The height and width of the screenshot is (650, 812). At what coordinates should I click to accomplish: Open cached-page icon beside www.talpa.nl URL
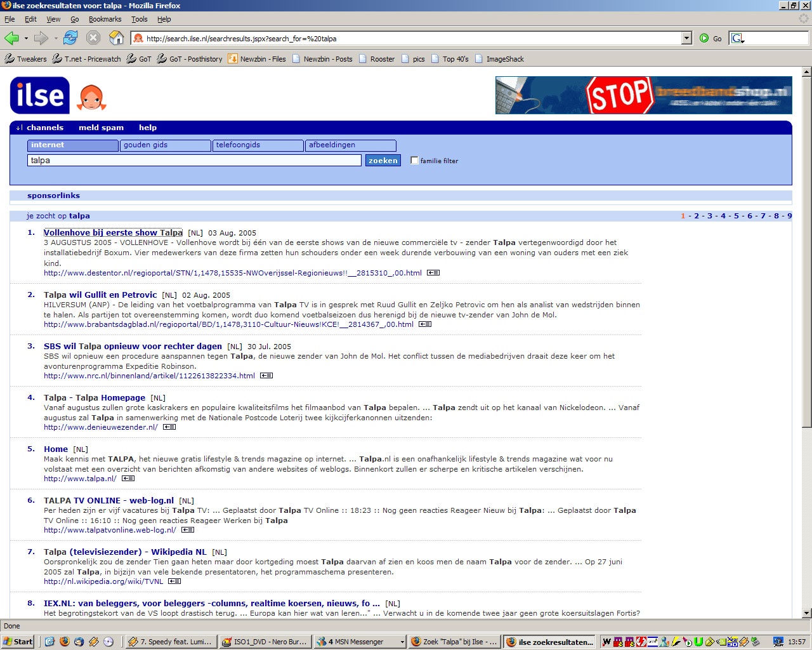pyautogui.click(x=128, y=479)
